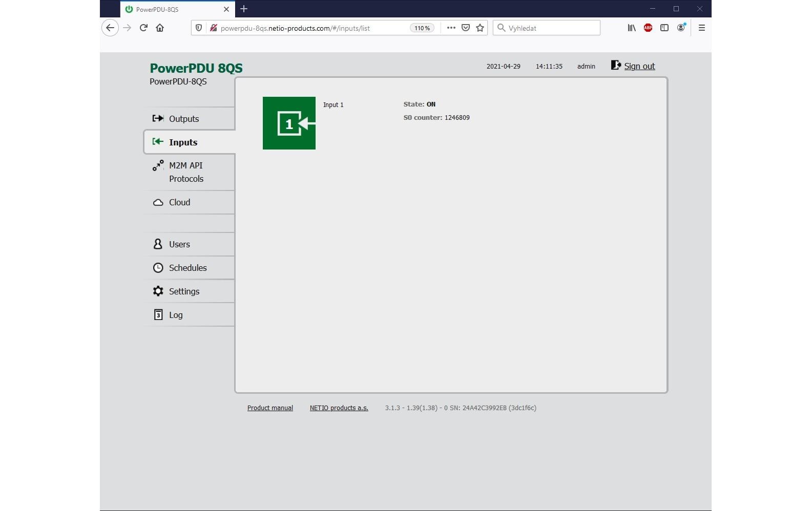Screen dimensions: 812x511
Task: Click the green Input 1 icon tile
Action: 289,123
